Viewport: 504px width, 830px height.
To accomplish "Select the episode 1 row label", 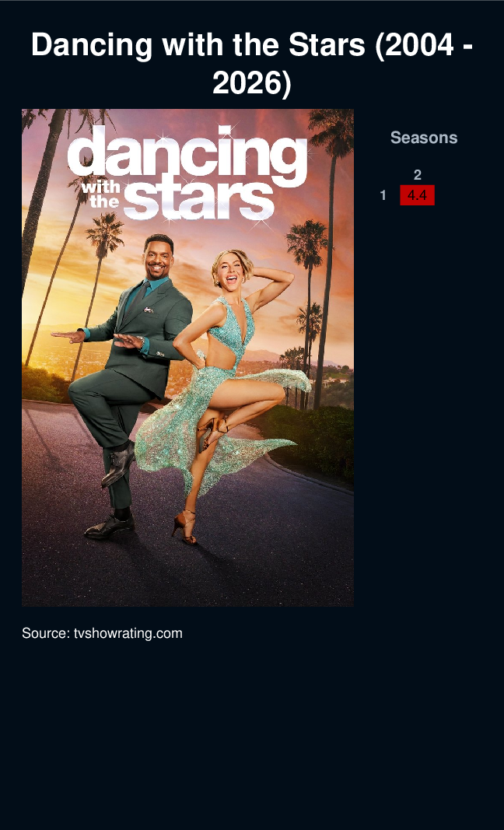I will (383, 195).
